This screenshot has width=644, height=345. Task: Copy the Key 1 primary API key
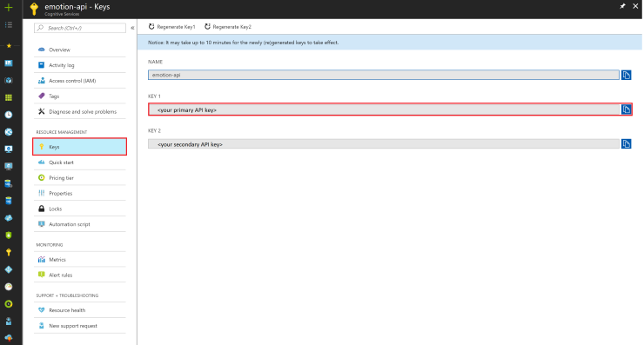tap(626, 109)
